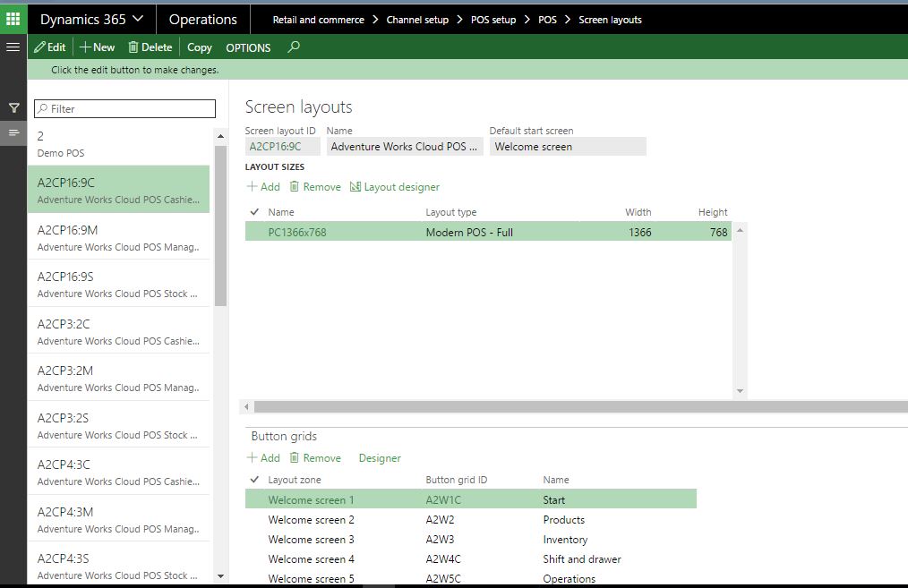The width and height of the screenshot is (908, 588).
Task: Select A2CP3:2M layout in list
Action: point(119,379)
